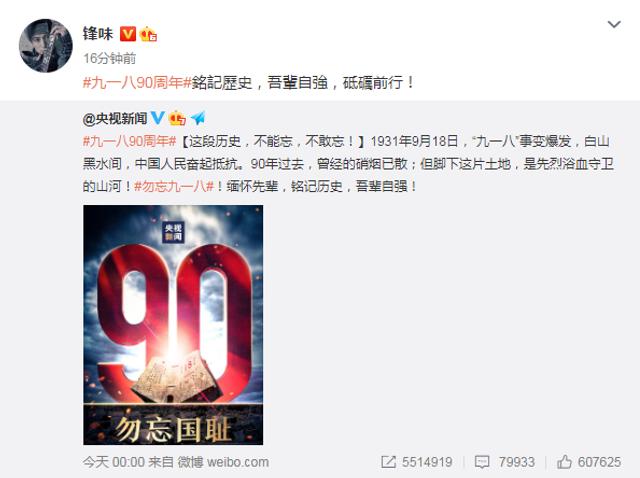Click the repost share icon
The width and height of the screenshot is (640, 478).
[x=388, y=462]
